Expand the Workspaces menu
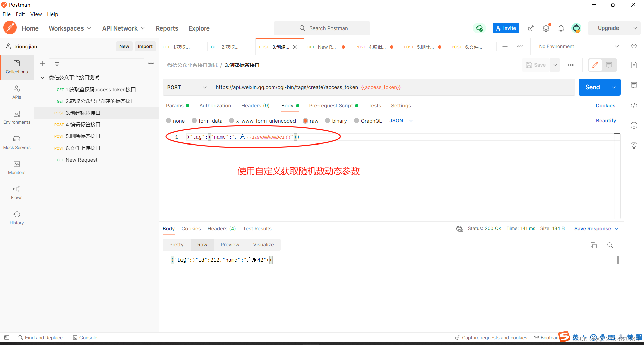 pyautogui.click(x=70, y=28)
